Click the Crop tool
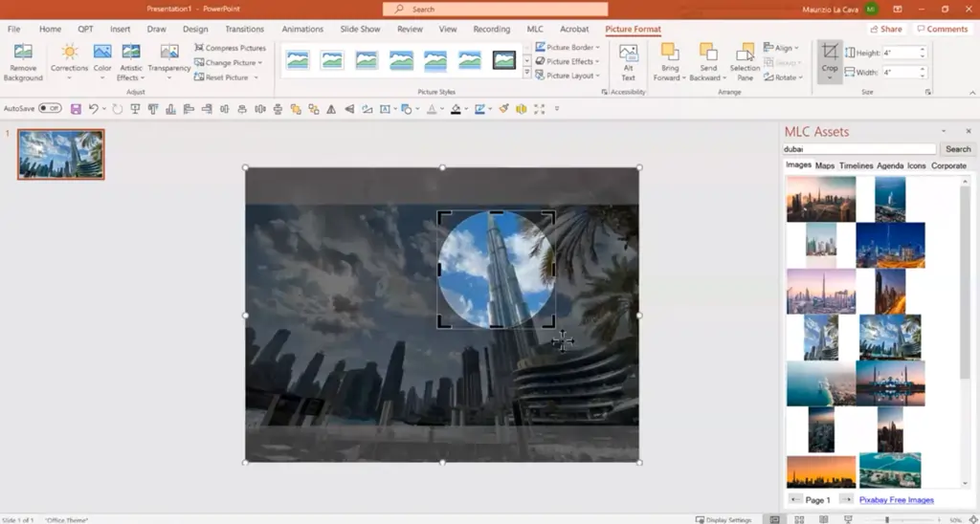The image size is (980, 524). pyautogui.click(x=830, y=61)
